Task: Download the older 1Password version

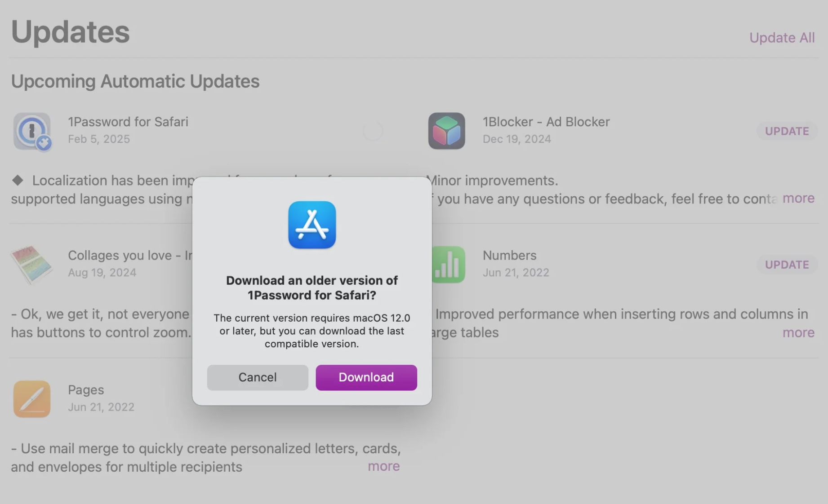Action: [x=366, y=377]
